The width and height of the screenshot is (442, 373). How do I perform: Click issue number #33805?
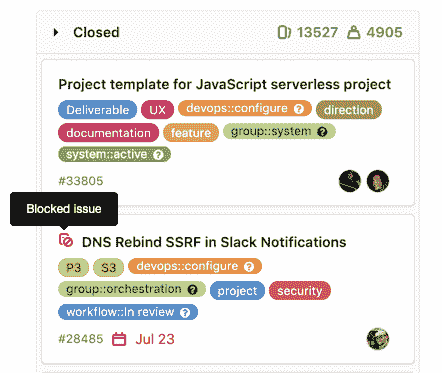tap(81, 181)
